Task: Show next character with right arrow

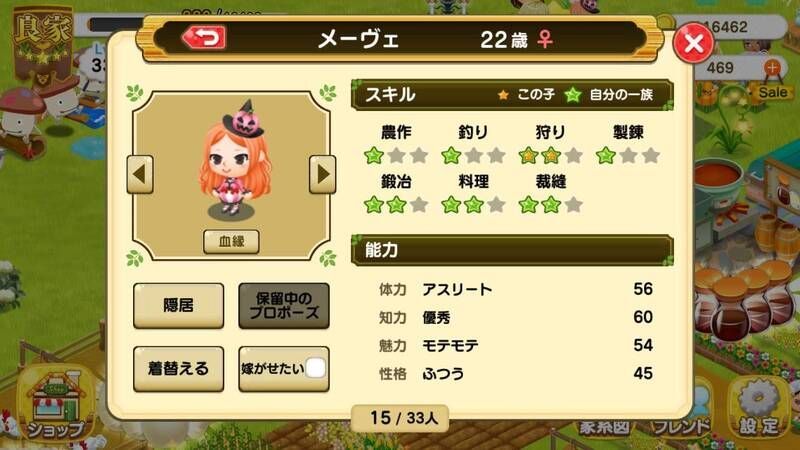Action: tap(322, 174)
